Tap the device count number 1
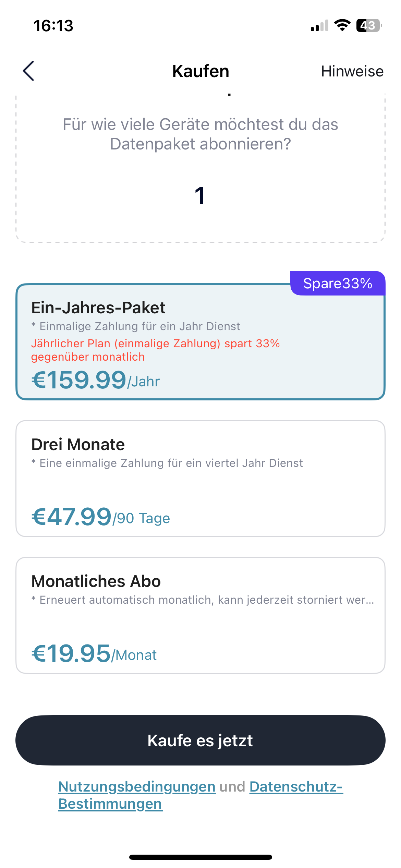Screen dimensions: 401x868 200,196
